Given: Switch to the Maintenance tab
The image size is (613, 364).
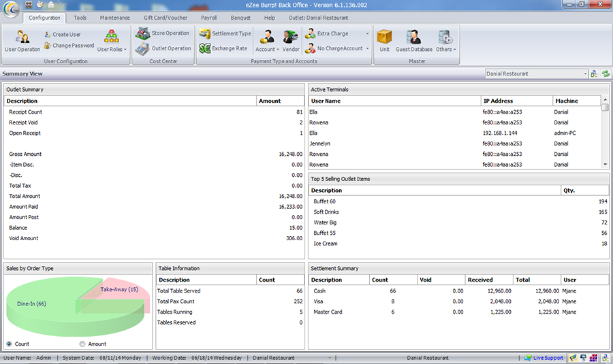Looking at the screenshot, I should [x=114, y=18].
